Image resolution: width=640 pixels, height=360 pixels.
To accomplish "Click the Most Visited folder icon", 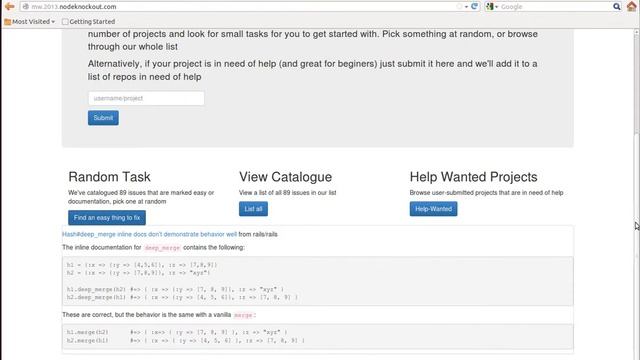I will pos(7,22).
